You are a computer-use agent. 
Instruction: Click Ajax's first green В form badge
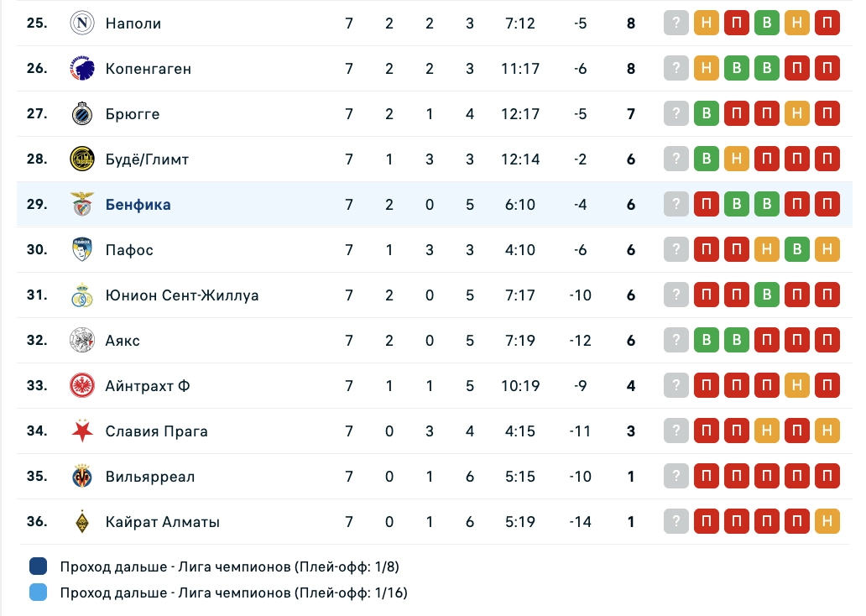click(x=707, y=341)
